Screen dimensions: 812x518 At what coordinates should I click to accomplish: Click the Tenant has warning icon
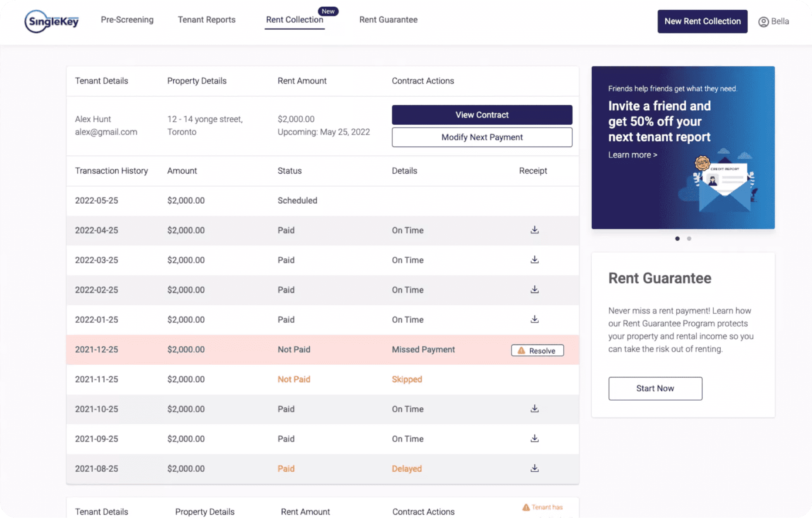pyautogui.click(x=526, y=507)
